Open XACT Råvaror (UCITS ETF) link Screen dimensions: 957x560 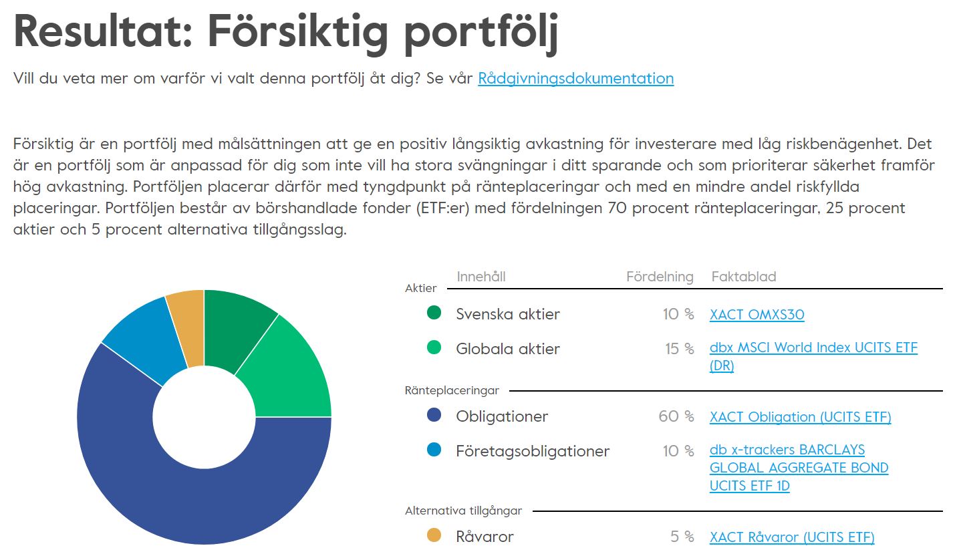tap(791, 537)
